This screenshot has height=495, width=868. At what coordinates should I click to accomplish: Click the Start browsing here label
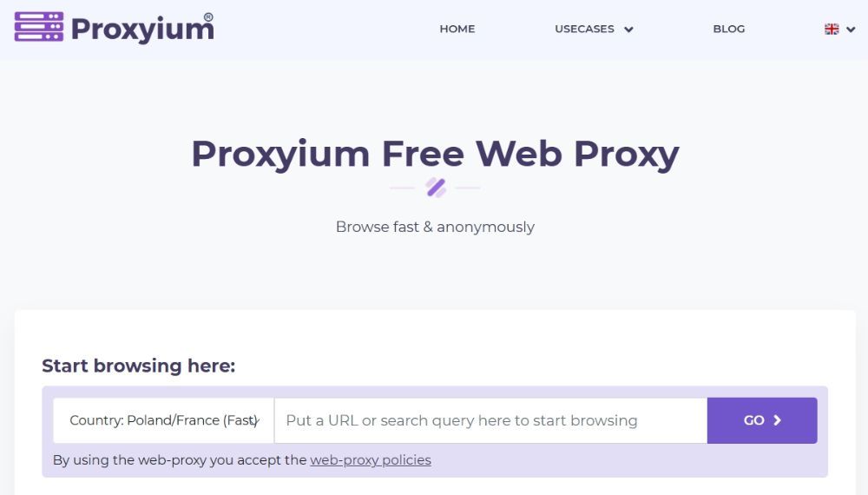(x=139, y=366)
